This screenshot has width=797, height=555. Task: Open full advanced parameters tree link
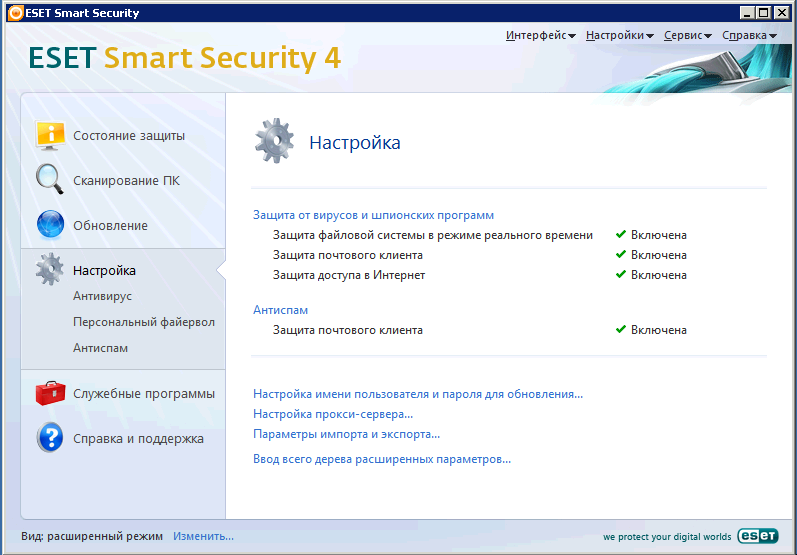(x=382, y=459)
